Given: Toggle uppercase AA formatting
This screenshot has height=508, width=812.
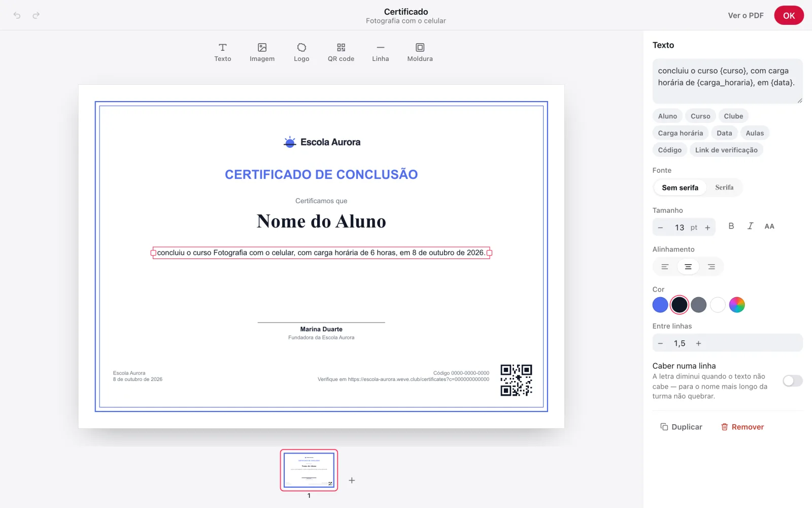Looking at the screenshot, I should pyautogui.click(x=769, y=226).
